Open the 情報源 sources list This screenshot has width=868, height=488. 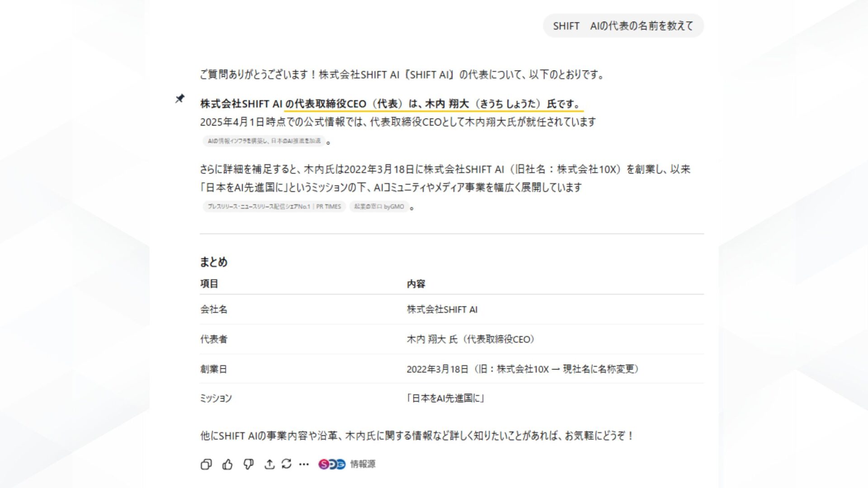pyautogui.click(x=363, y=464)
